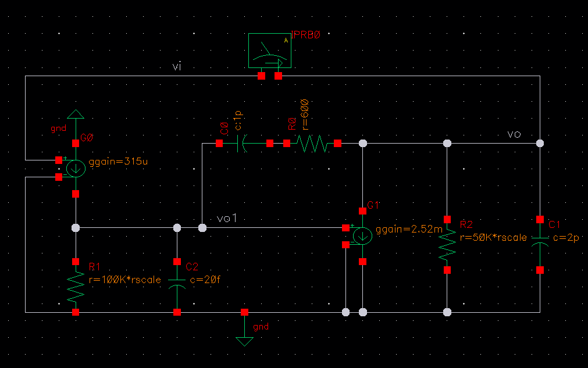
Task: Click the R1 resistor zigzag symbol
Action: [x=76, y=287]
